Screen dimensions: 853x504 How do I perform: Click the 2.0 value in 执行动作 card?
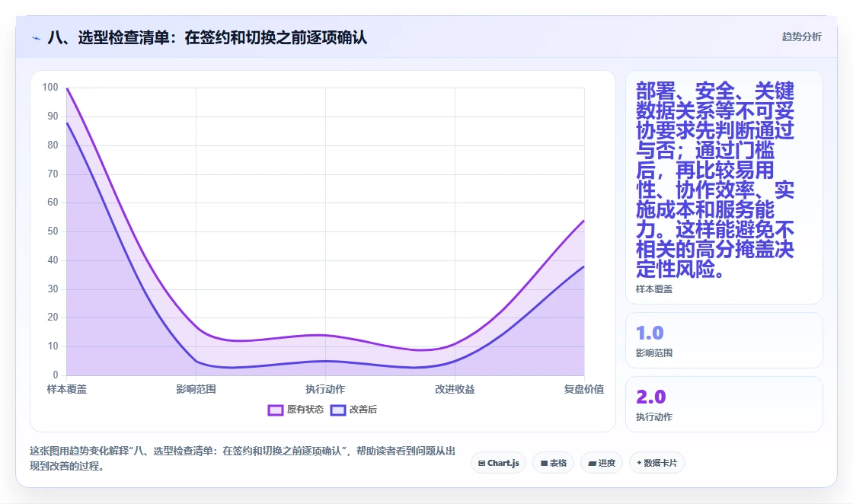[650, 397]
